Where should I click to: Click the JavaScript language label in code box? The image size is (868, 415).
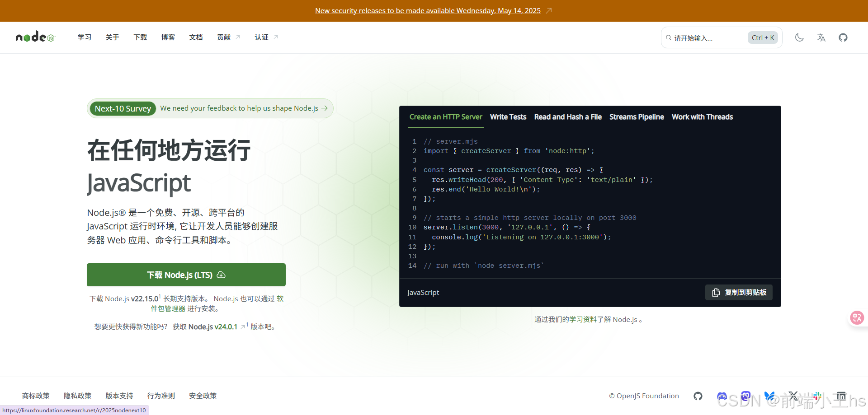click(x=423, y=293)
